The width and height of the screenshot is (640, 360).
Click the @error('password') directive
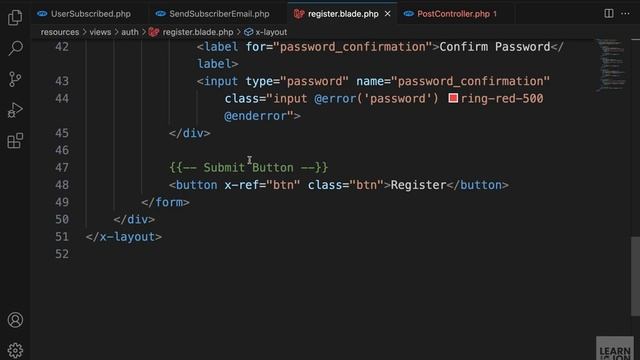coord(376,99)
